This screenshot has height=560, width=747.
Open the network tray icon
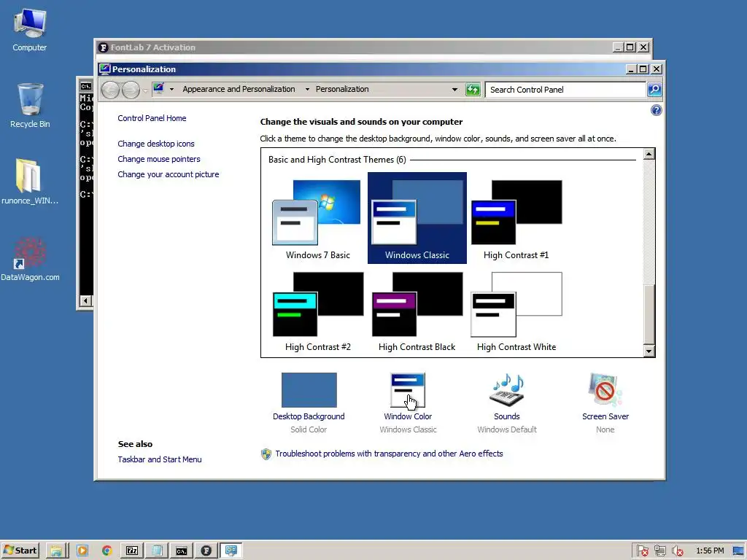[659, 551]
